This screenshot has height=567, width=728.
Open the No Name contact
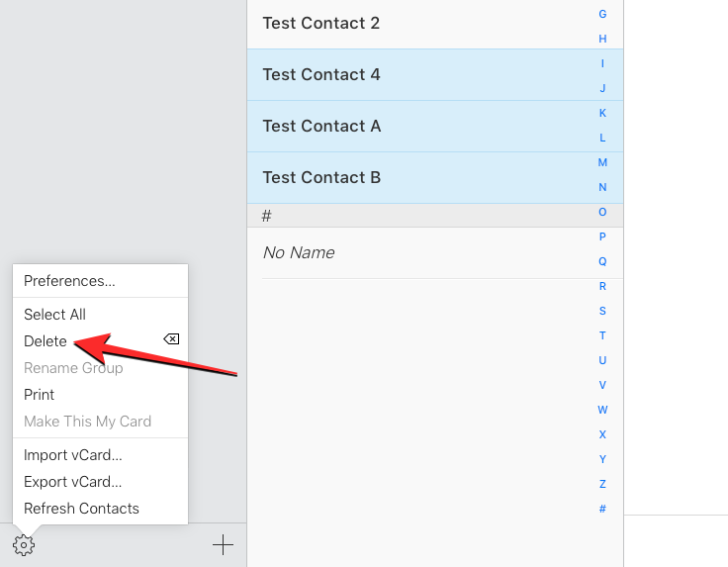(299, 253)
